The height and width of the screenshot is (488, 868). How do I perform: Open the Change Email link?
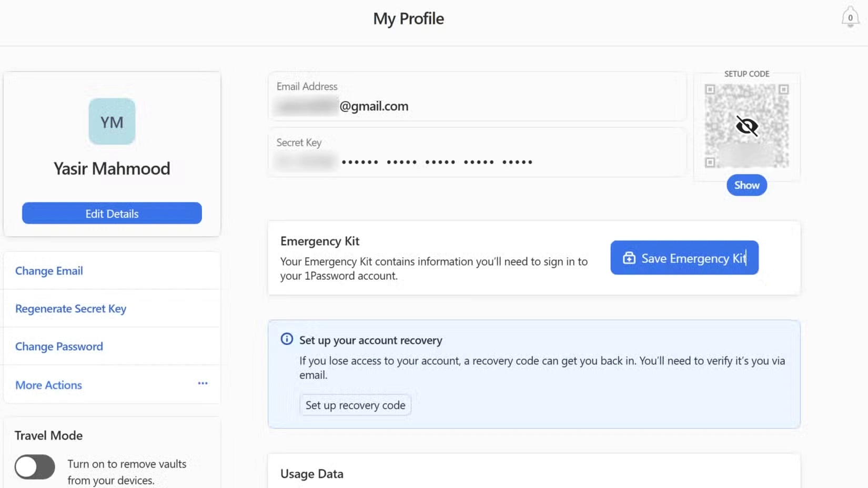[49, 270]
